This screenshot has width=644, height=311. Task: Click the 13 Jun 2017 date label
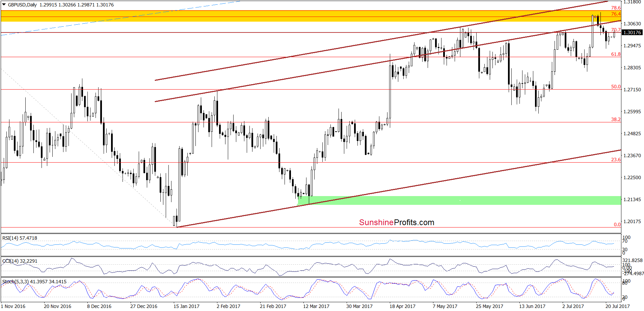pyautogui.click(x=532, y=306)
